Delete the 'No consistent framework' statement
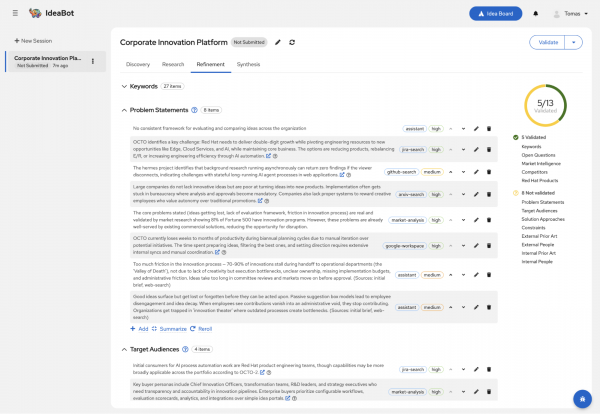 (489, 129)
